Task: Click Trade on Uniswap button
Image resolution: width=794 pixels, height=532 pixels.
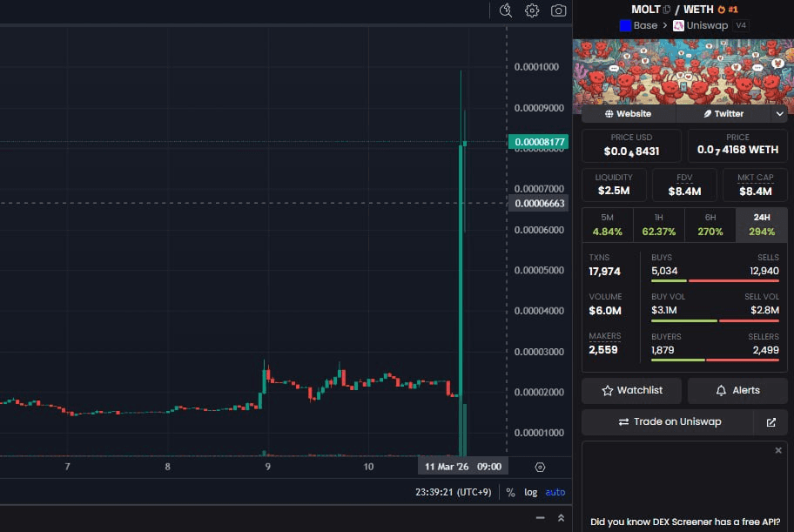Action: (668, 422)
